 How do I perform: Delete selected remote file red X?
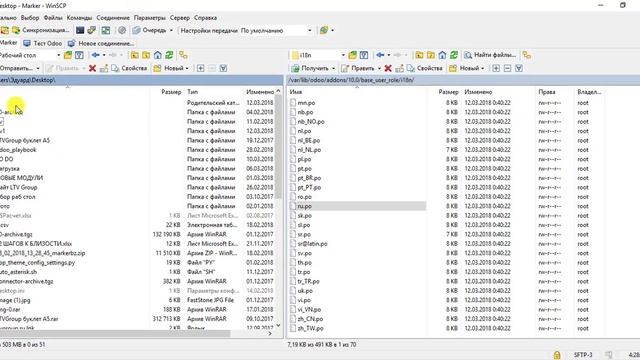(x=388, y=68)
